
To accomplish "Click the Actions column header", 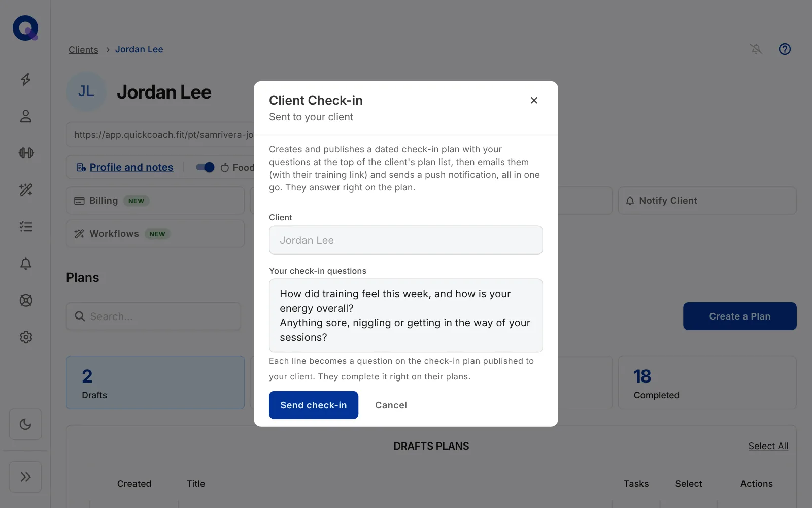I will tap(756, 484).
